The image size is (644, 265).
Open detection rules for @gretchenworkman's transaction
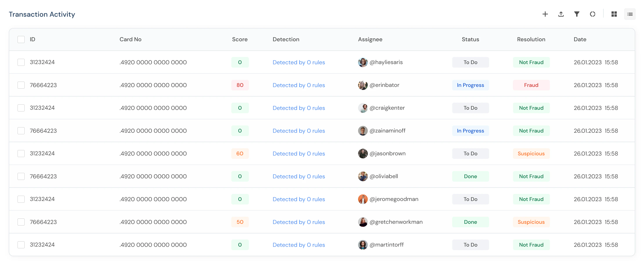[x=299, y=222]
